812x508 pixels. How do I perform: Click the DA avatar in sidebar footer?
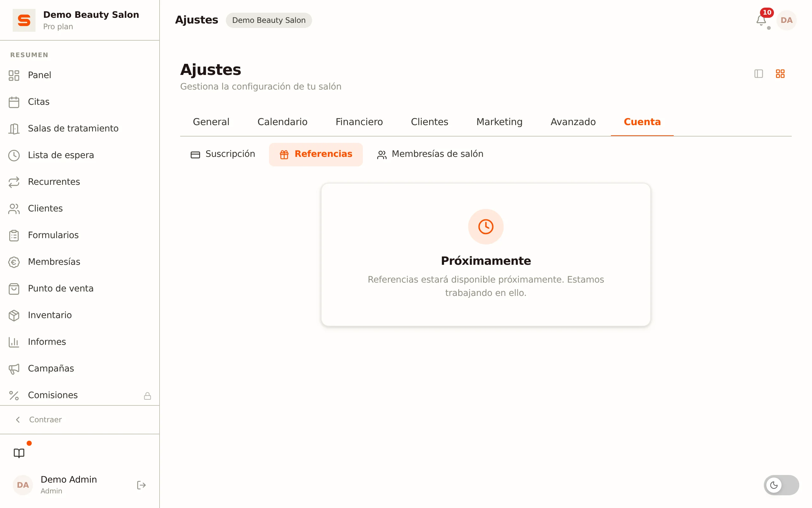tap(23, 485)
